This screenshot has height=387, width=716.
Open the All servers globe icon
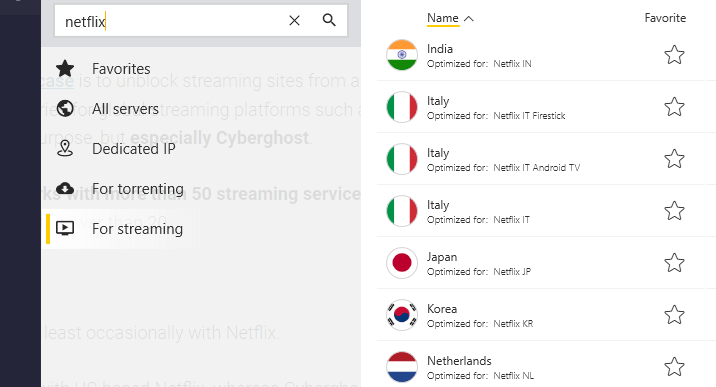65,109
